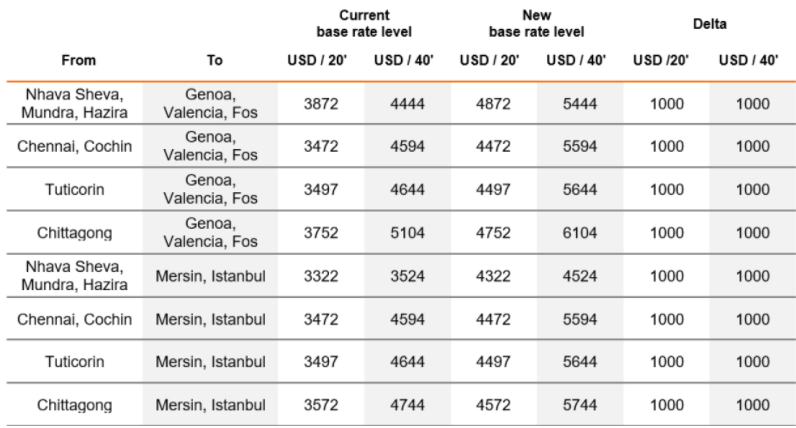Click the 3524 rate value
Screen dimensions: 796x428
click(406, 276)
